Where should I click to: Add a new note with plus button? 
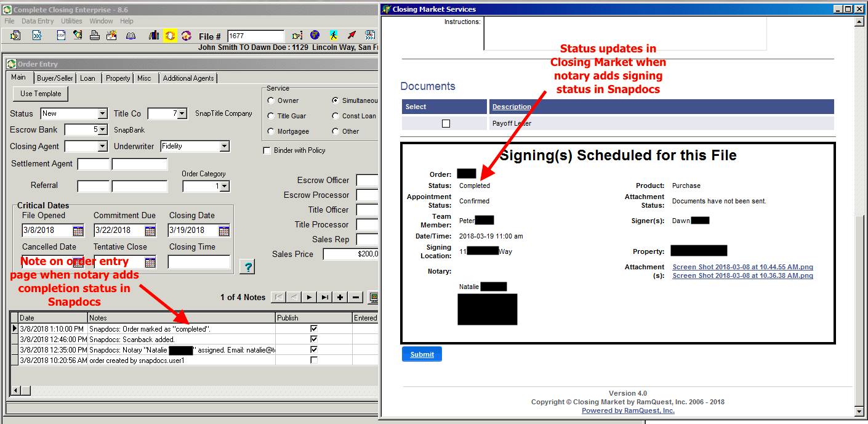click(340, 297)
